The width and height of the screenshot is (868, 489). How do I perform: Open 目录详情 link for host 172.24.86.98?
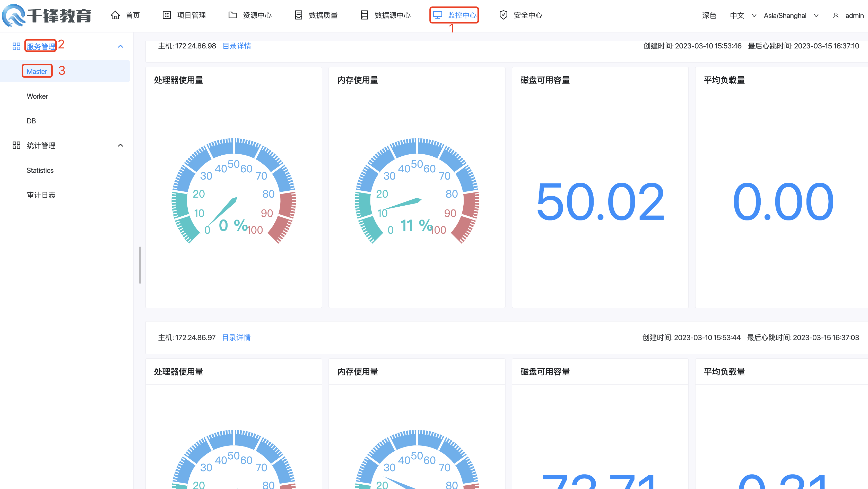tap(237, 46)
